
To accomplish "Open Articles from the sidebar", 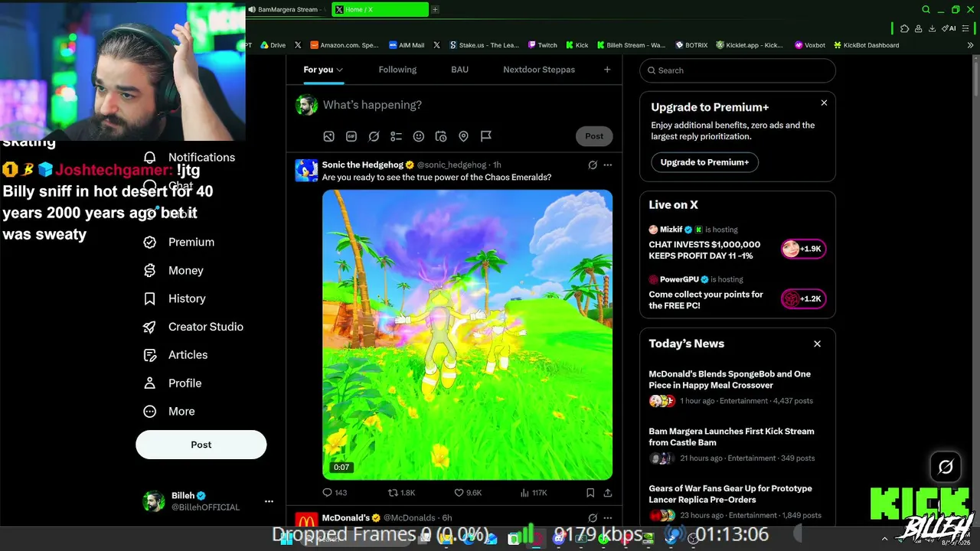I will point(175,355).
